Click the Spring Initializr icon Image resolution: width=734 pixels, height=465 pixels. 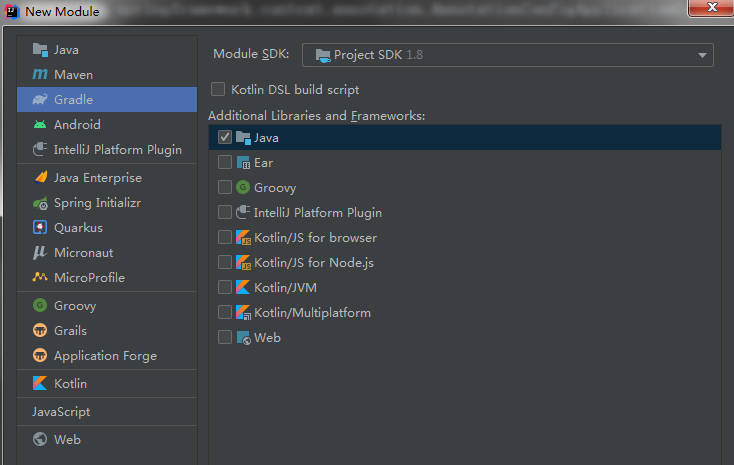point(40,203)
